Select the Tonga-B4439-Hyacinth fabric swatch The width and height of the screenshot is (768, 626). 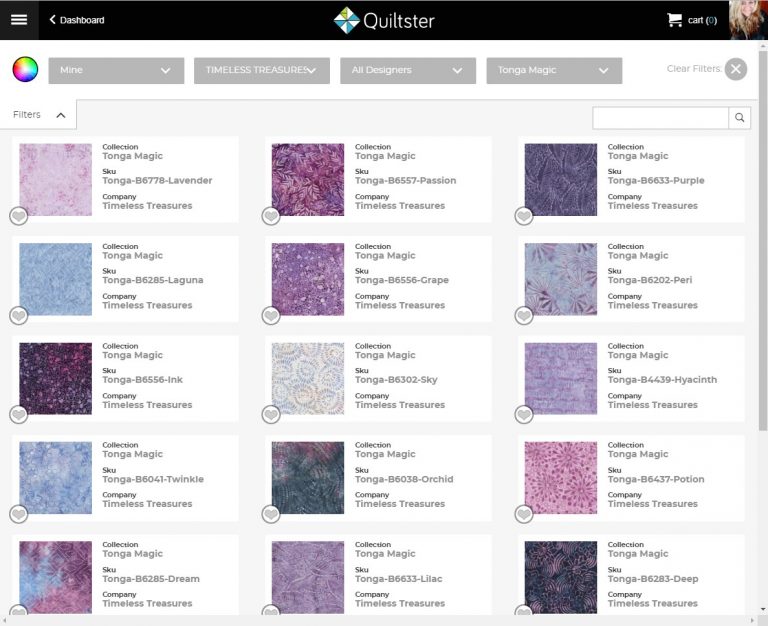click(x=560, y=379)
